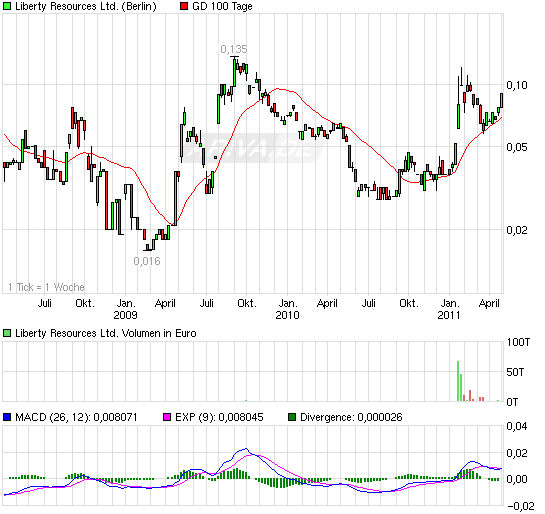The width and height of the screenshot is (545, 514).
Task: Click the blue MACD legend swatch
Action: [x=7, y=417]
